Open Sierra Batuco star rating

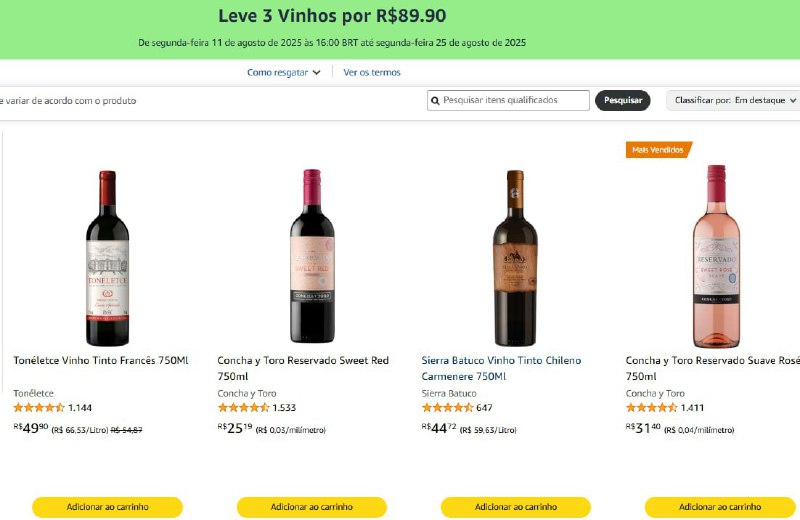447,408
